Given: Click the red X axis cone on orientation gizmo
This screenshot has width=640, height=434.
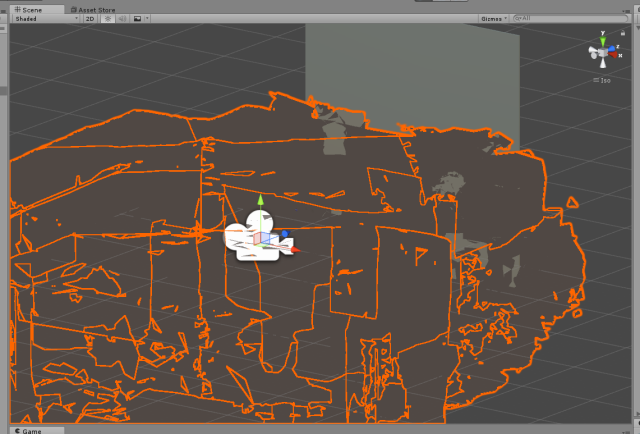Looking at the screenshot, I should (x=613, y=55).
